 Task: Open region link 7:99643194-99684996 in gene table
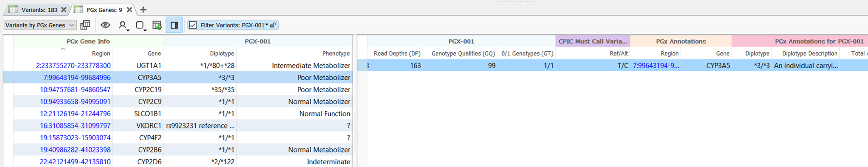coord(77,78)
